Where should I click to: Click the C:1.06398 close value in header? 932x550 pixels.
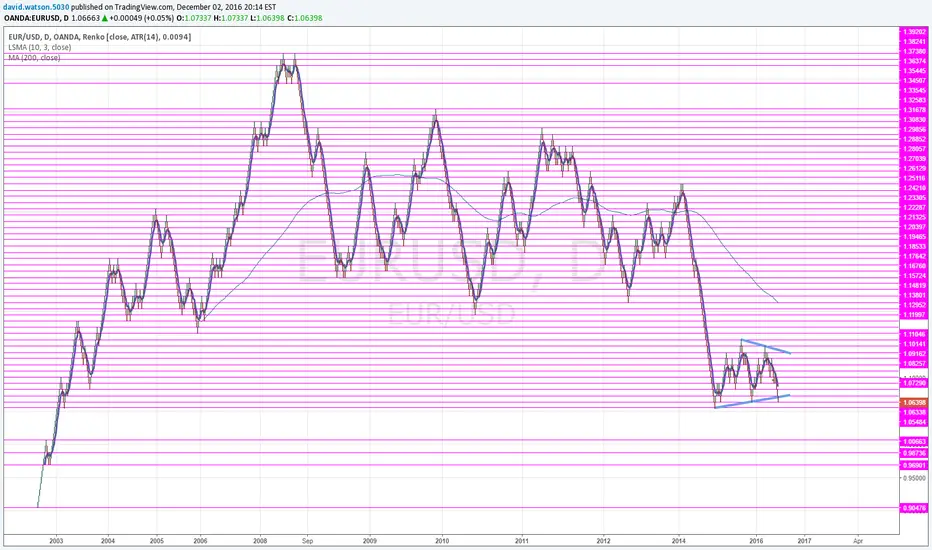click(305, 18)
